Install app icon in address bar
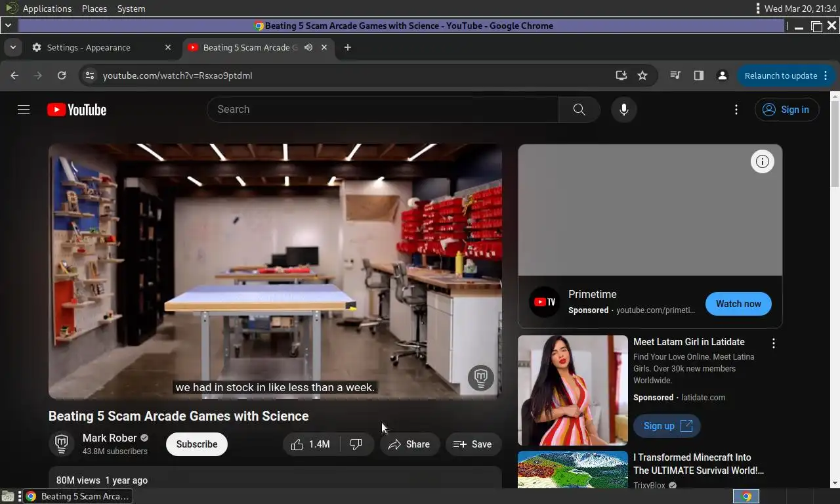840x504 pixels. point(621,75)
